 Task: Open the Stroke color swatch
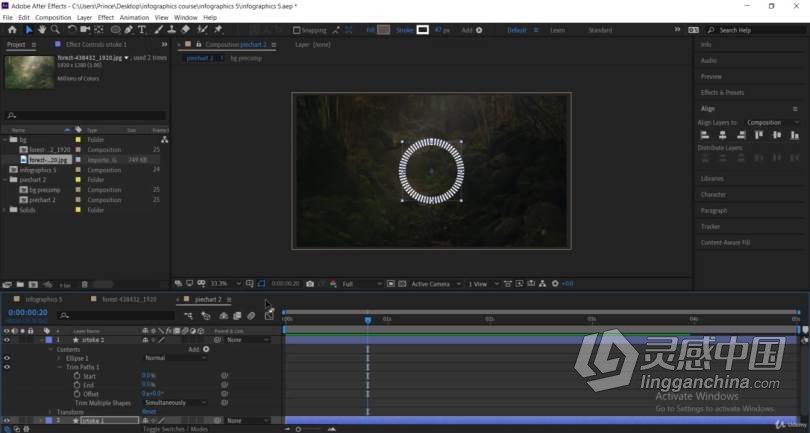(423, 30)
